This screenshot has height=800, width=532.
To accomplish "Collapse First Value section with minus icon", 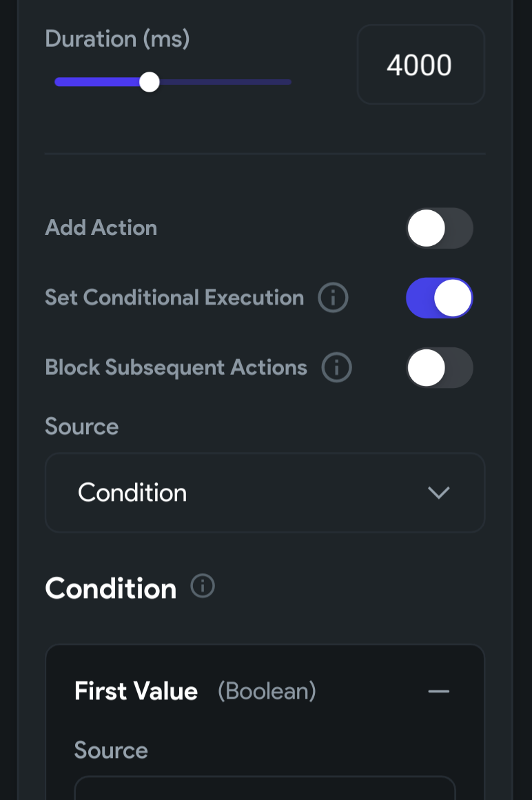I will coord(438,691).
